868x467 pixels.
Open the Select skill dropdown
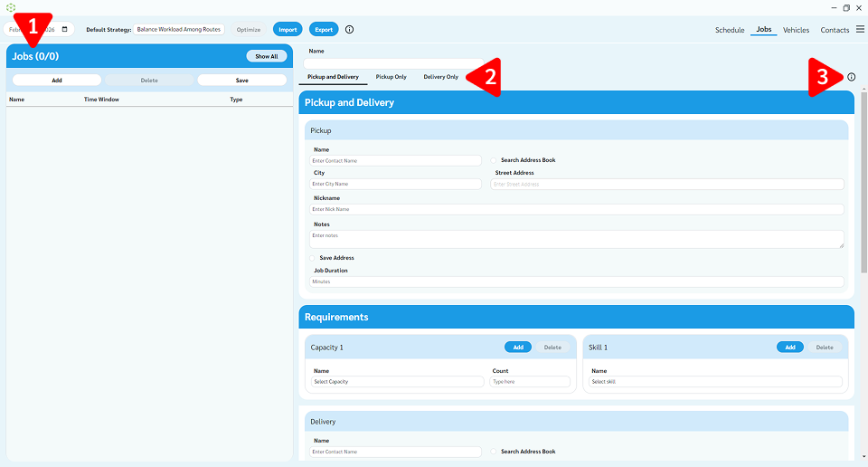click(715, 382)
